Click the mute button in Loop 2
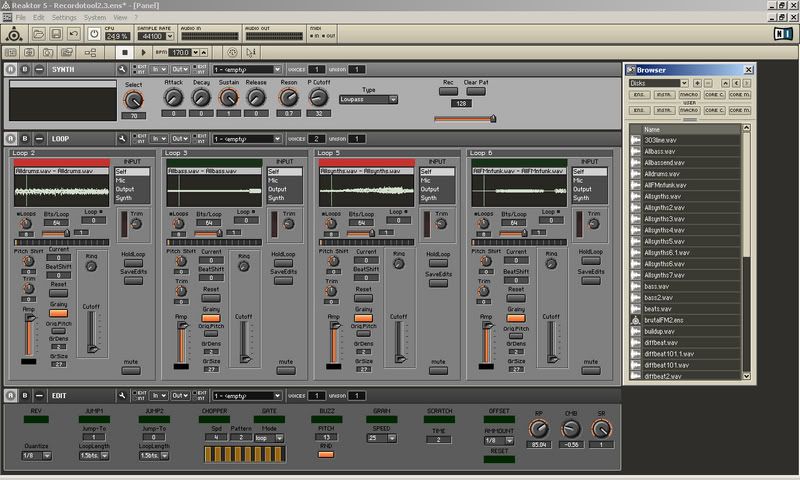 (x=131, y=371)
